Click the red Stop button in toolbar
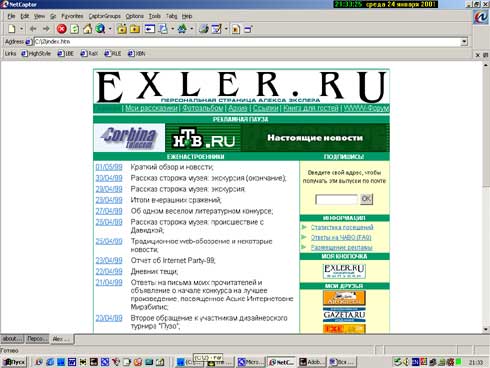The image size is (490, 368). 61,29
